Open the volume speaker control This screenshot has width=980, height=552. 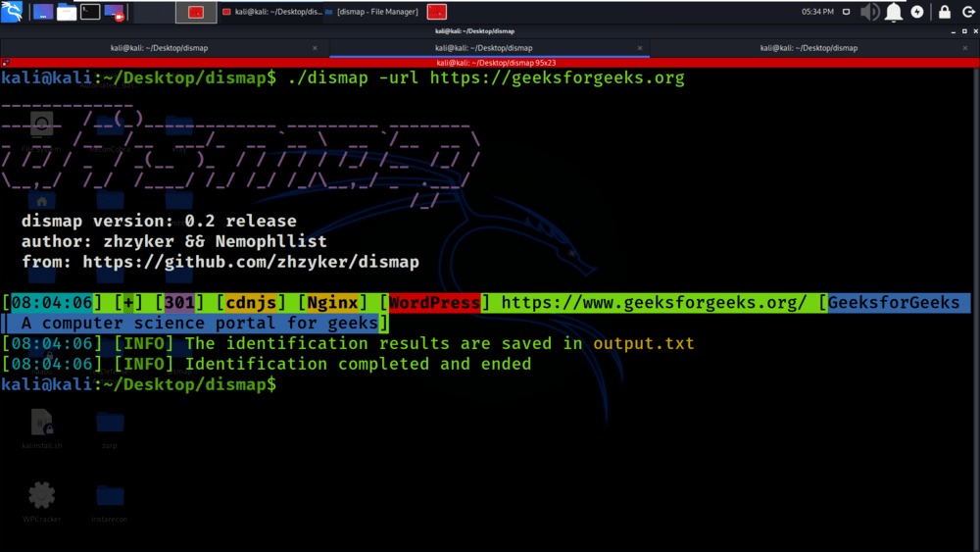pos(869,12)
